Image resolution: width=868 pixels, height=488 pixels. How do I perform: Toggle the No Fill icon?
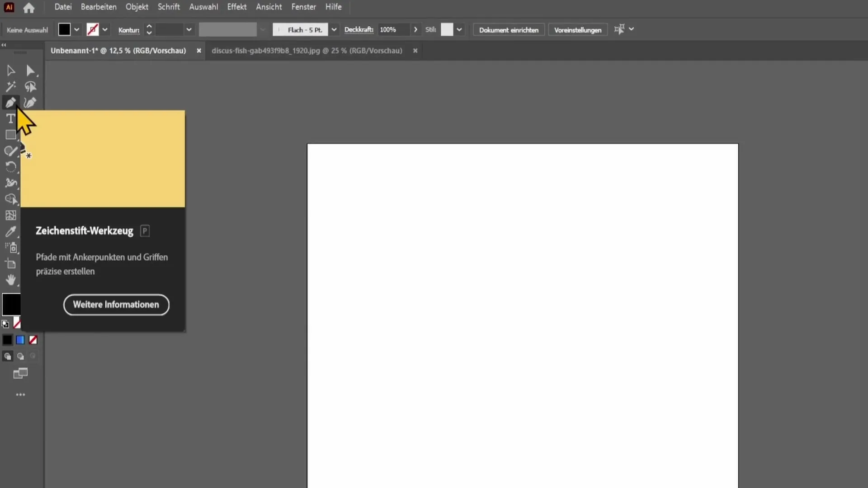(x=33, y=340)
